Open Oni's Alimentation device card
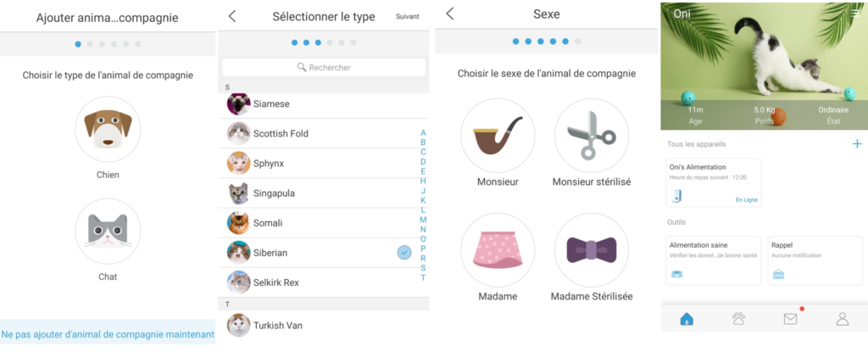The width and height of the screenshot is (868, 352). (x=714, y=182)
